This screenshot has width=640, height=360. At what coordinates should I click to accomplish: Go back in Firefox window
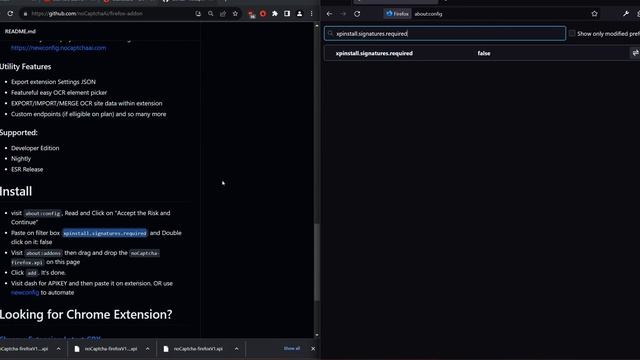pos(329,13)
